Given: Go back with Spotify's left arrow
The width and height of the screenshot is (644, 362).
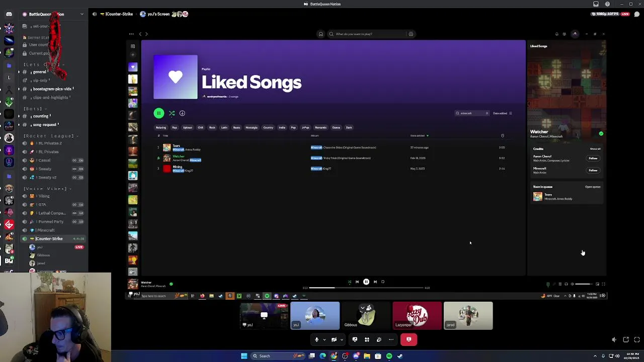Looking at the screenshot, I should coord(140,34).
